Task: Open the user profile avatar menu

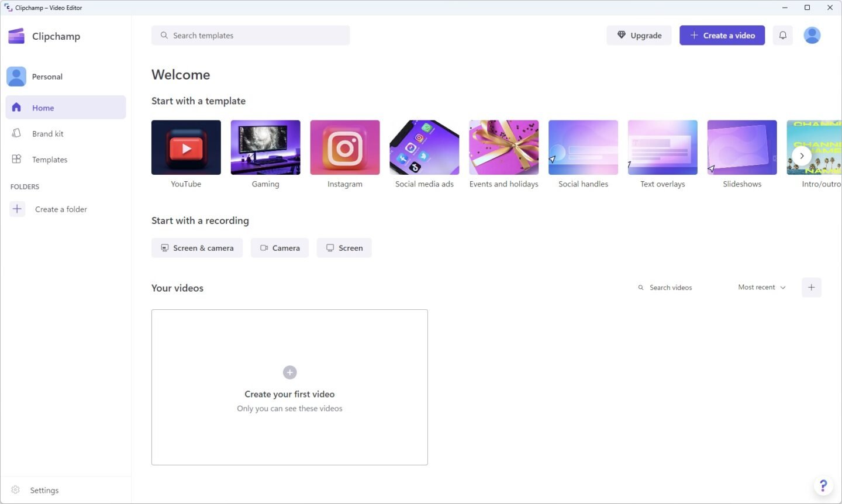Action: pos(812,35)
